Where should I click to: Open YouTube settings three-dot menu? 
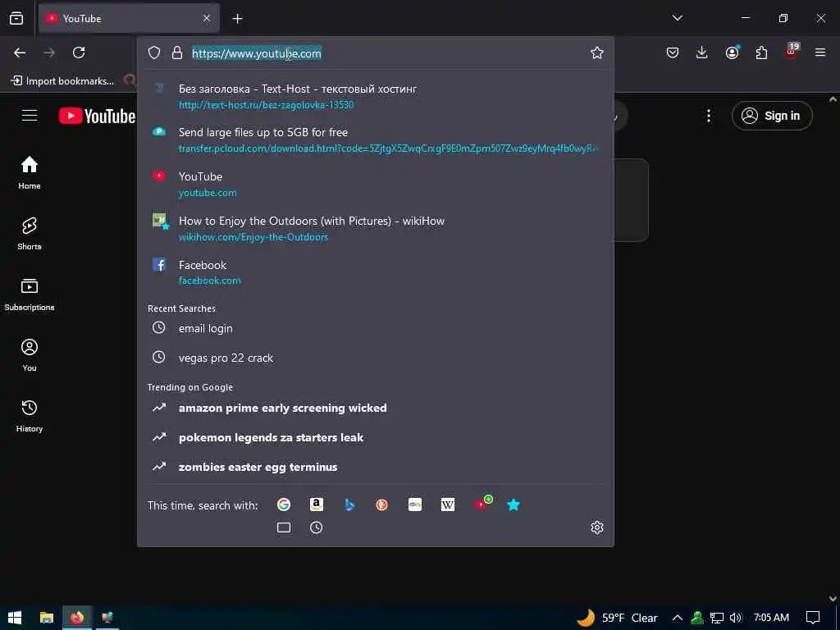[x=708, y=116]
